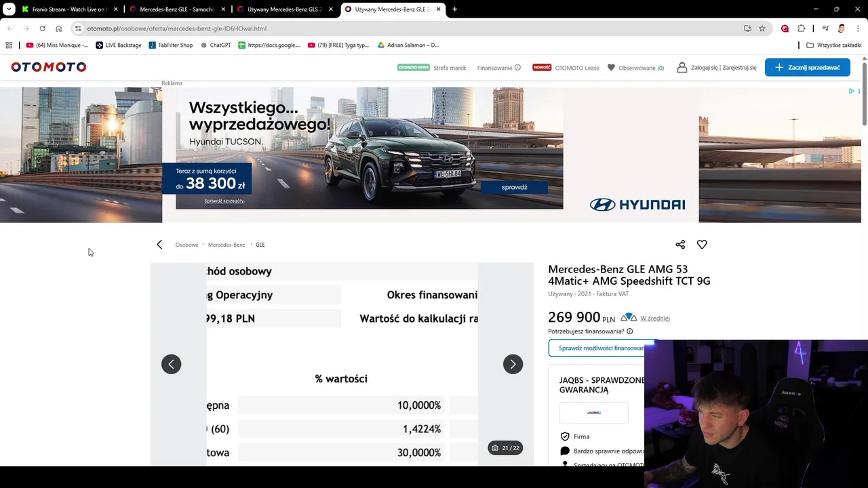This screenshot has width=868, height=488.
Task: Open the Miss Monique bookmark
Action: click(x=57, y=45)
